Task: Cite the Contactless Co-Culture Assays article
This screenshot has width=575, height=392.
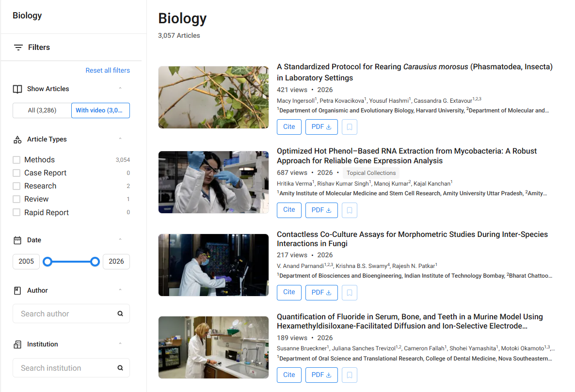Action: click(289, 293)
